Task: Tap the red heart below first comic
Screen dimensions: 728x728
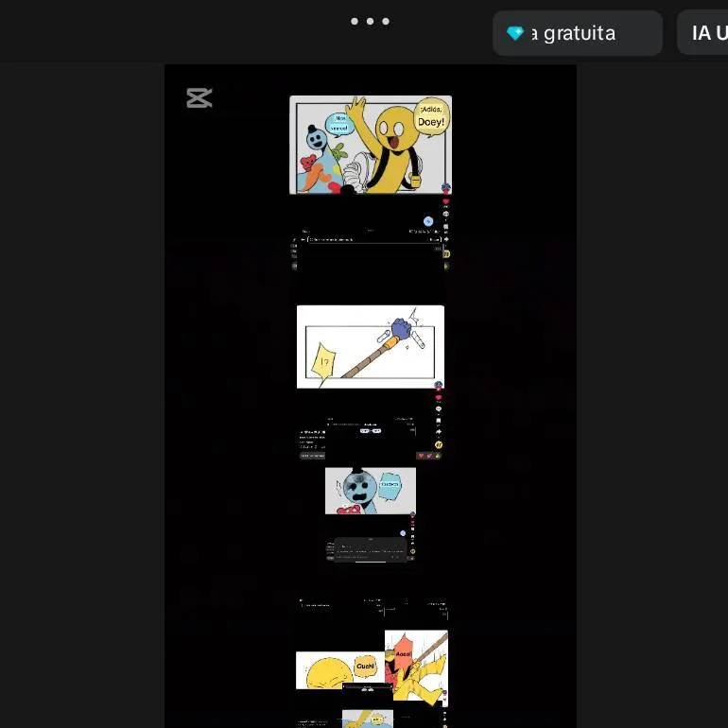Action: point(446,201)
